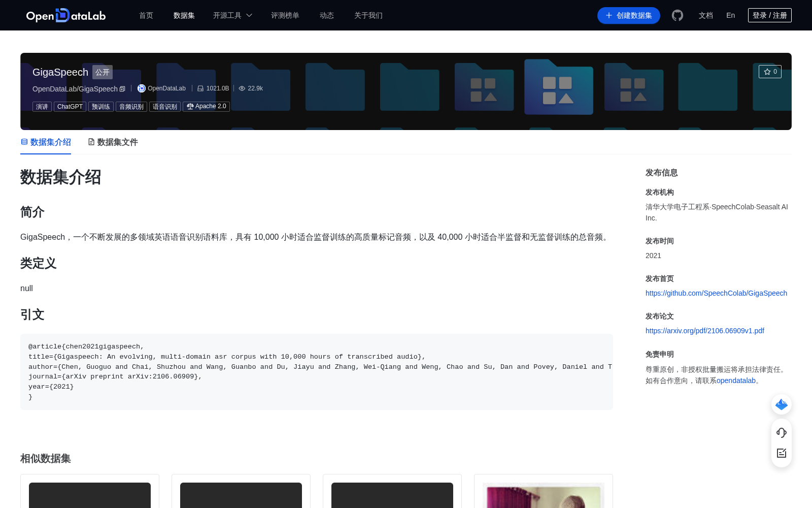Open 文档 link in header

(706, 16)
